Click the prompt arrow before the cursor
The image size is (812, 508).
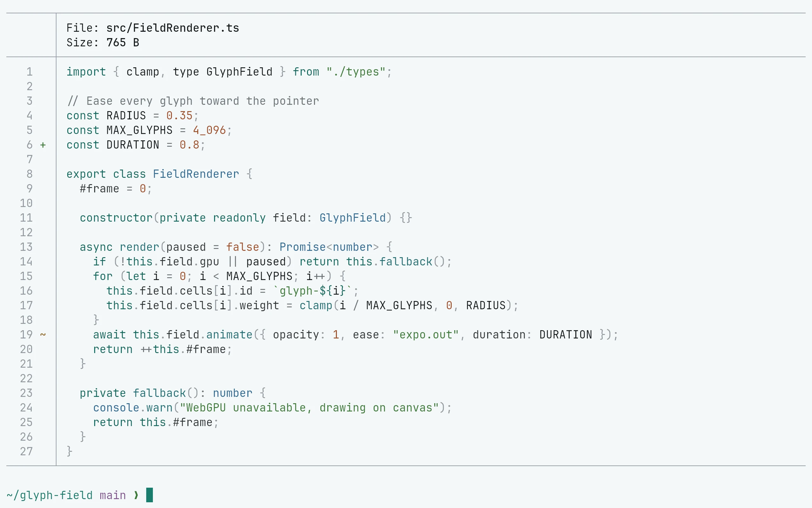tap(136, 495)
